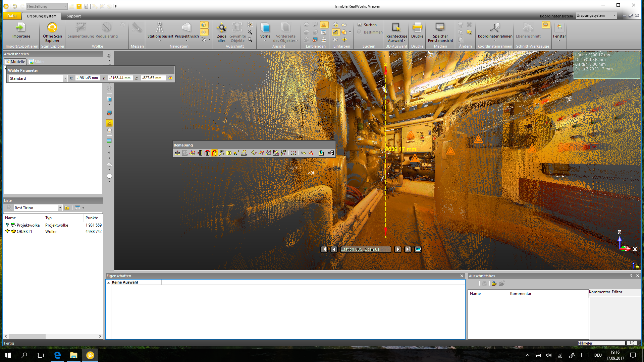
Task: Toggle the lightbulb visibility of OBJEKT1
Action: 7,231
